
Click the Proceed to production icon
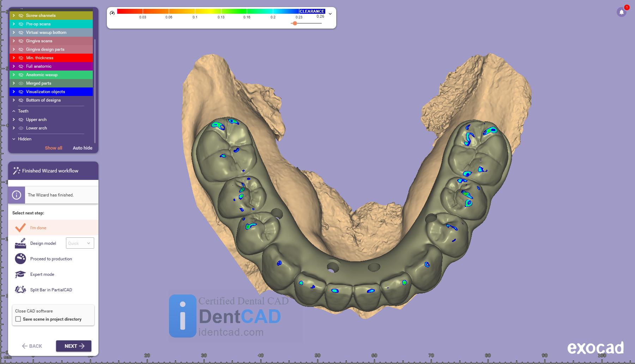20,259
